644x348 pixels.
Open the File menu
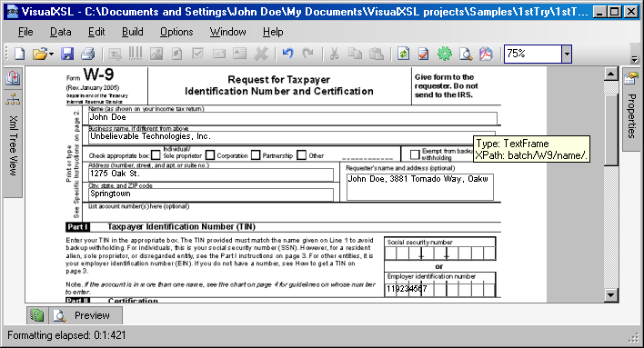click(25, 32)
